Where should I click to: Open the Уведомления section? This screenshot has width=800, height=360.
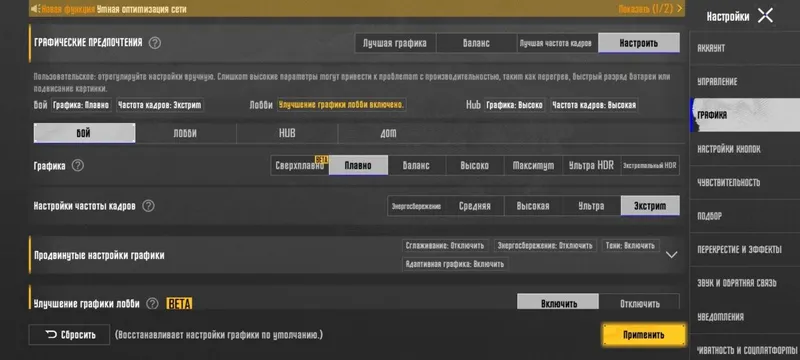click(745, 317)
